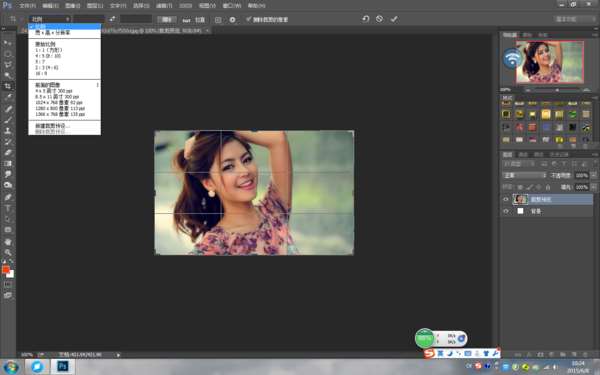Open the 滤镜 menu in menu bar
This screenshot has height=375, width=600.
[164, 6]
